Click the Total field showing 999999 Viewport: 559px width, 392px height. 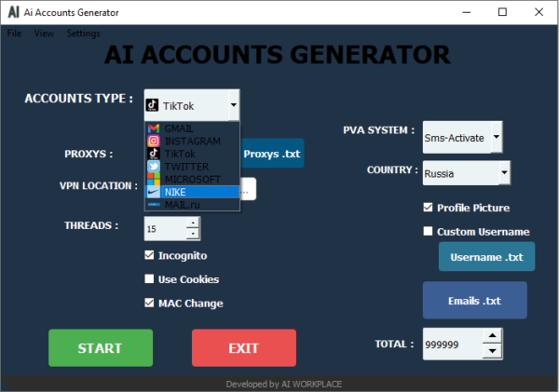click(x=453, y=345)
